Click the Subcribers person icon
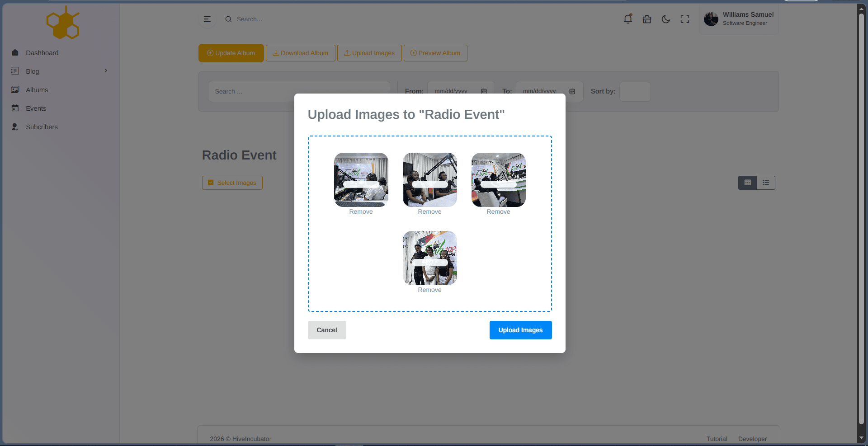 15,127
